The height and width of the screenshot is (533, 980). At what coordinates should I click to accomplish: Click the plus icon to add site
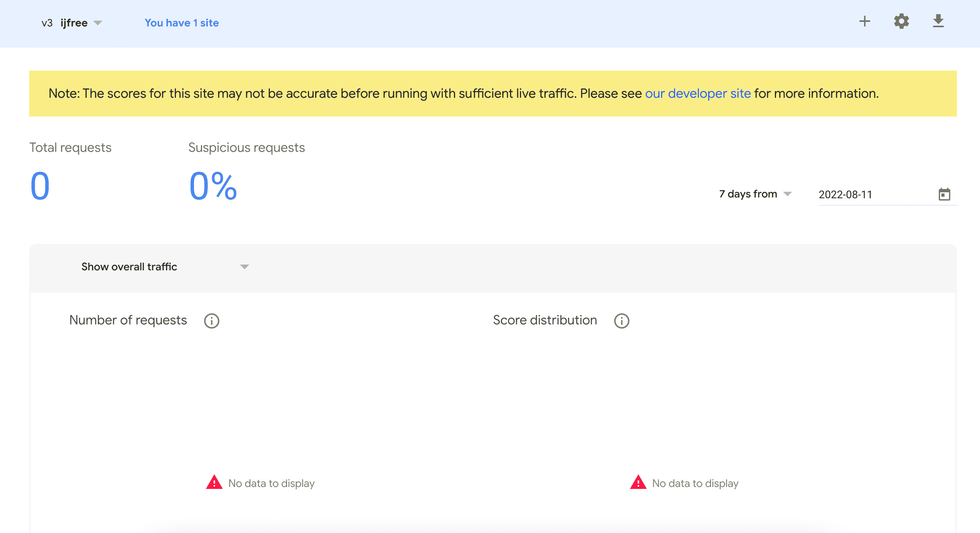(x=864, y=21)
